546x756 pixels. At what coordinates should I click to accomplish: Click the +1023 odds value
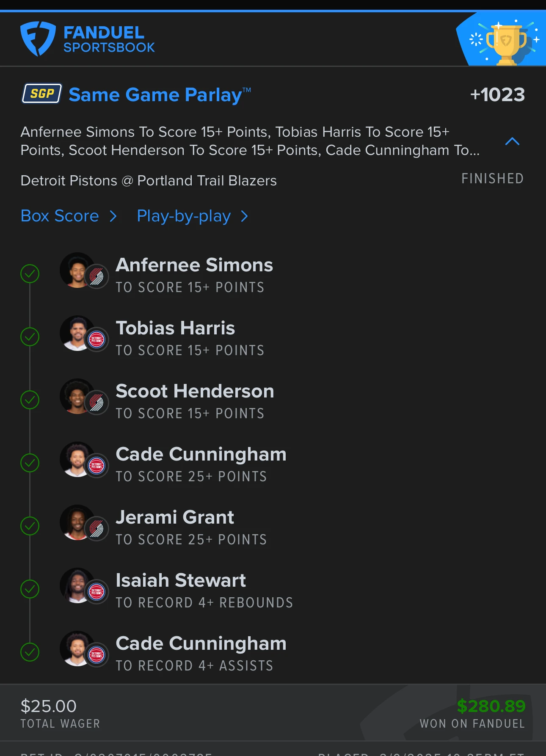click(498, 95)
